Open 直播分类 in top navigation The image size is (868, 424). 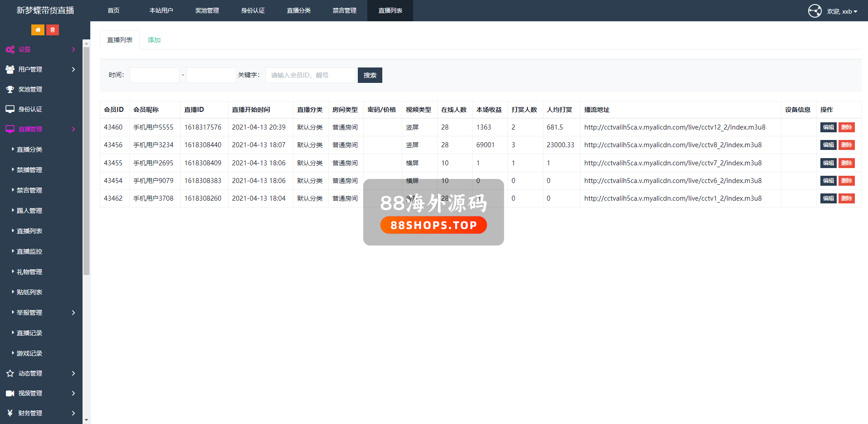click(x=298, y=10)
